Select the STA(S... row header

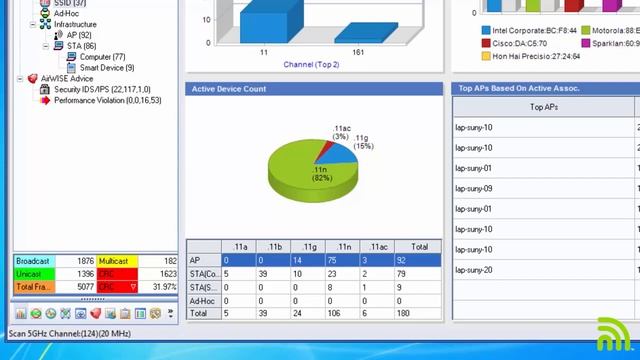point(204,287)
